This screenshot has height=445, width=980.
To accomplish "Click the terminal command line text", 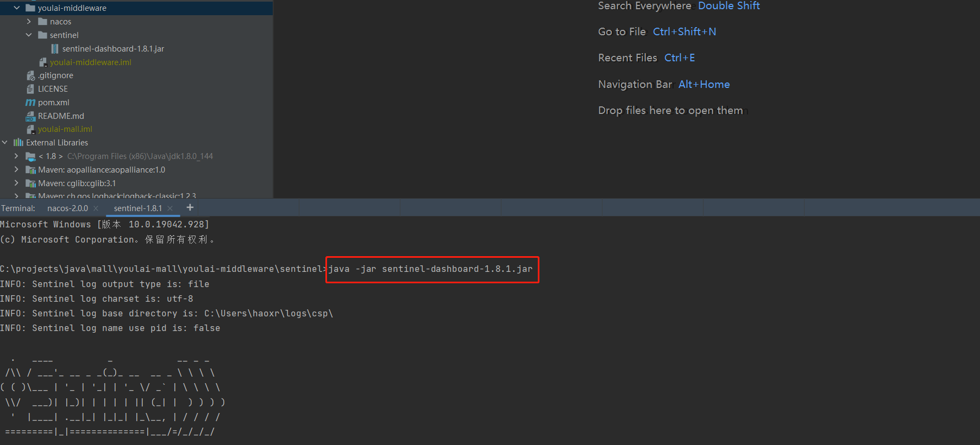I will tap(430, 269).
